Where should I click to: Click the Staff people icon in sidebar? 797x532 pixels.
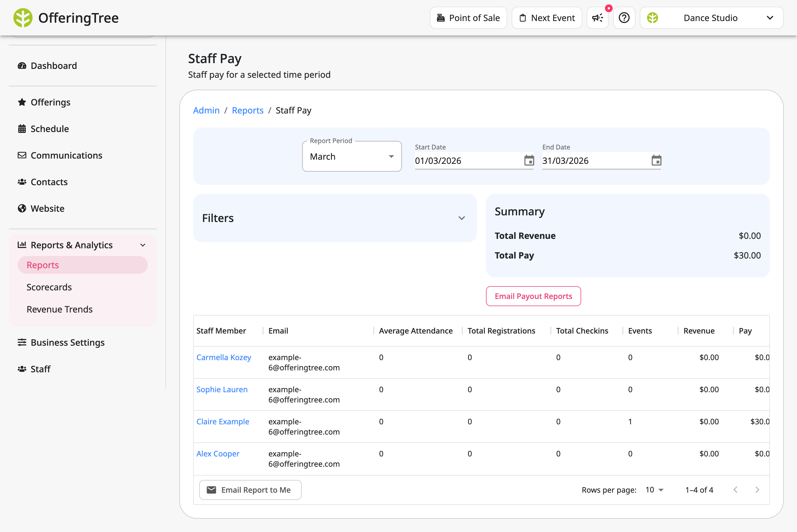click(x=22, y=369)
